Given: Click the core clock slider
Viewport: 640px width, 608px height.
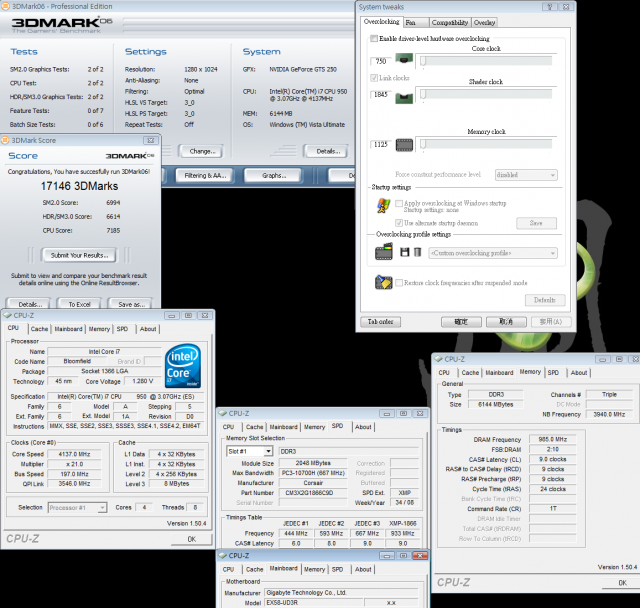Looking at the screenshot, I should point(487,61).
